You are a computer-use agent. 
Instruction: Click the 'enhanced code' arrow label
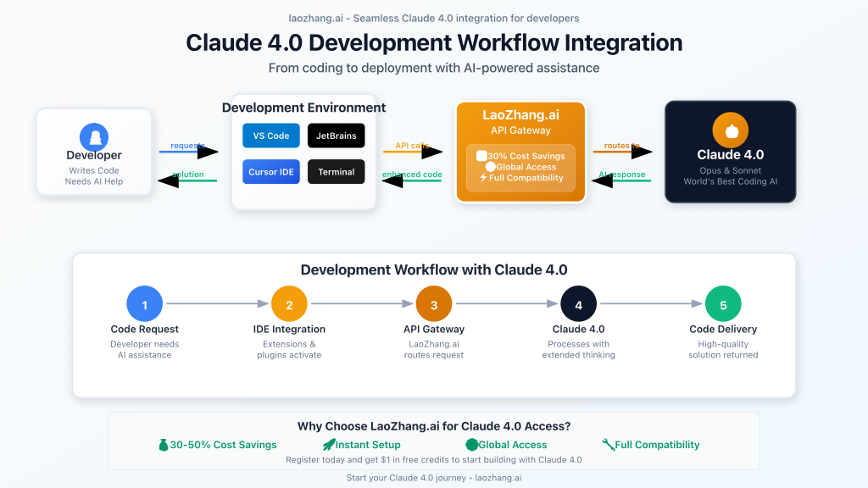click(x=412, y=175)
